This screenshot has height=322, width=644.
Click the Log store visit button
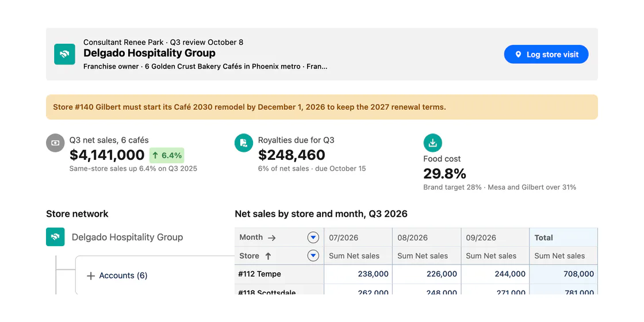point(546,54)
